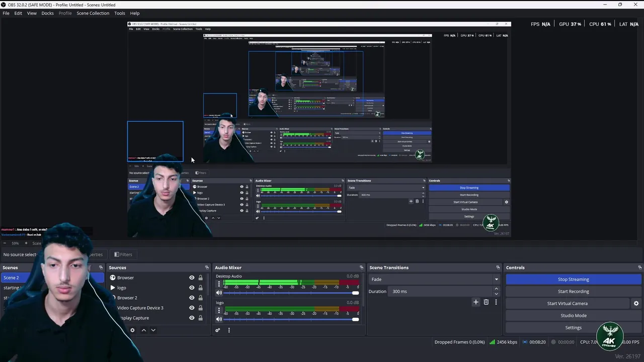644x362 pixels.
Task: Open Advanced Audio Properties gears icon
Action: (x=218, y=330)
